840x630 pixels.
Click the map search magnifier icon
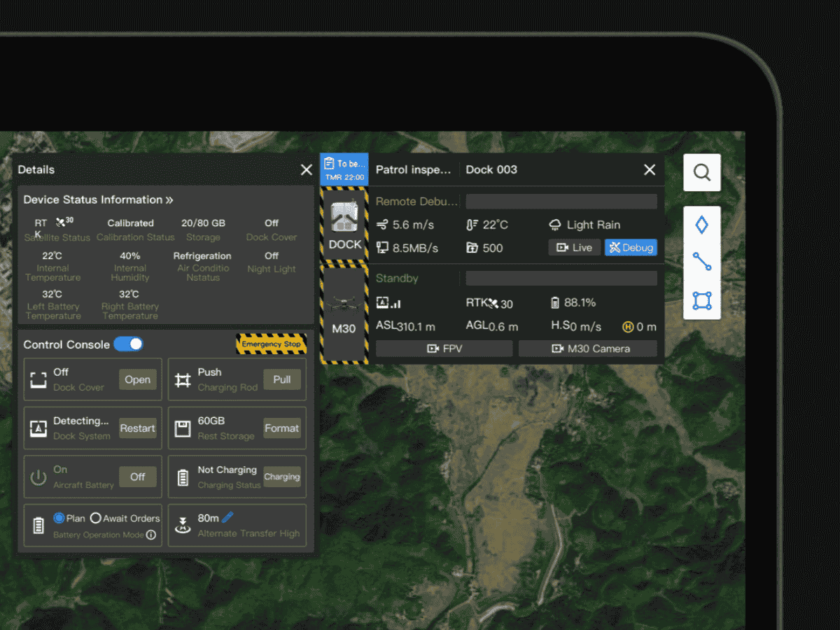pyautogui.click(x=701, y=172)
